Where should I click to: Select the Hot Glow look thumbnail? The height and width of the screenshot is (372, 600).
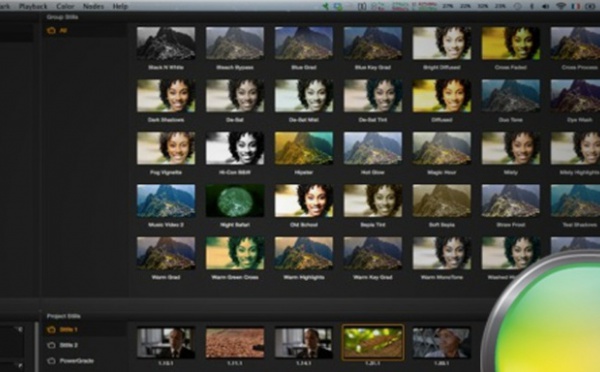[373, 148]
